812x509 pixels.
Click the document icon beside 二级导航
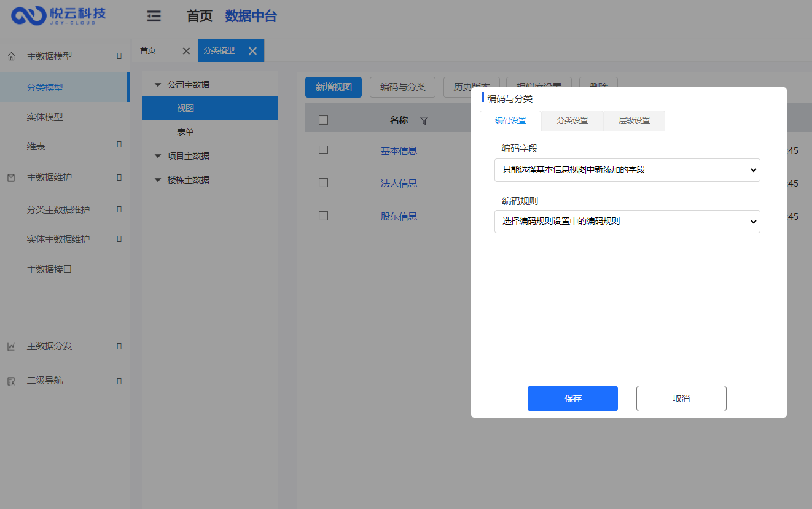pyautogui.click(x=11, y=381)
